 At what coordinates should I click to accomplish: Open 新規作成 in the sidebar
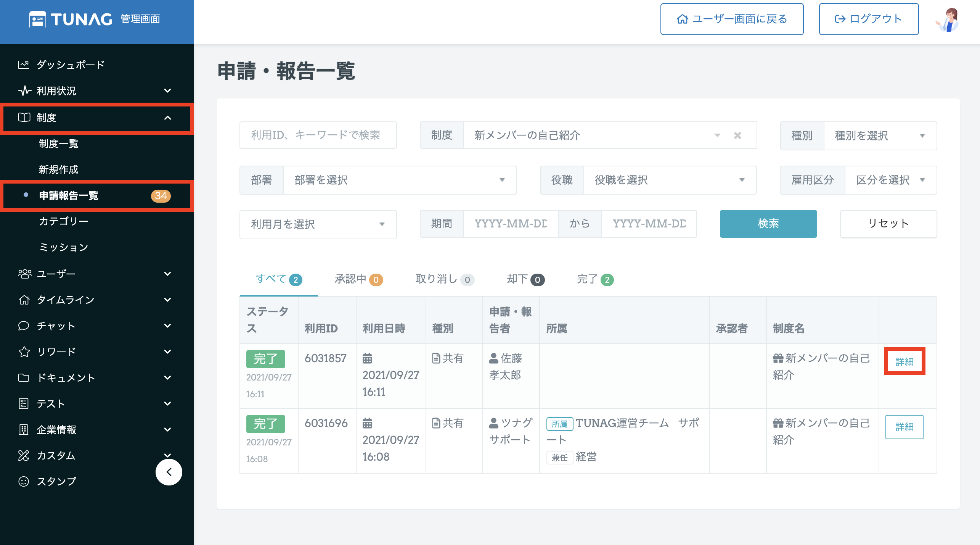[58, 169]
